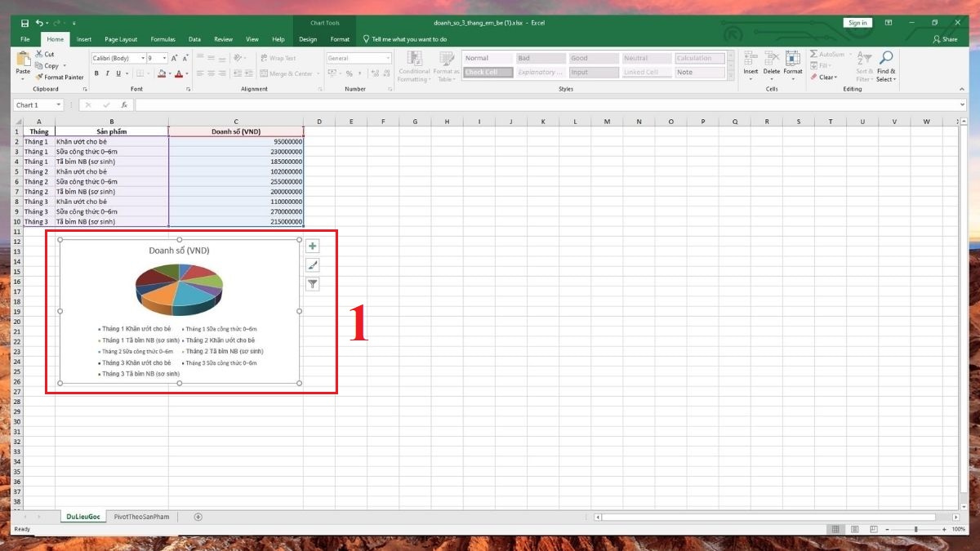Add a new sheet with plus icon

(198, 517)
